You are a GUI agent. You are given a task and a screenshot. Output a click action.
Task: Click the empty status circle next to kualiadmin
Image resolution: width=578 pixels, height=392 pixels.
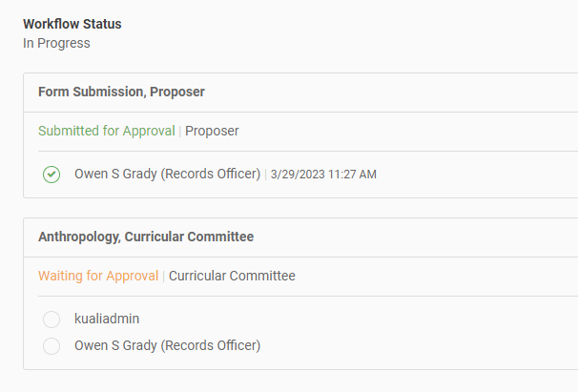coord(52,320)
